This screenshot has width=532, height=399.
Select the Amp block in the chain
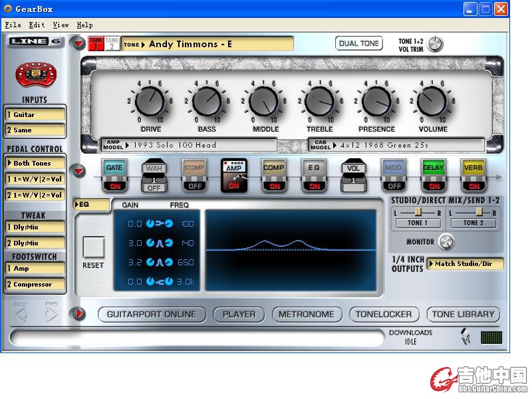point(234,176)
